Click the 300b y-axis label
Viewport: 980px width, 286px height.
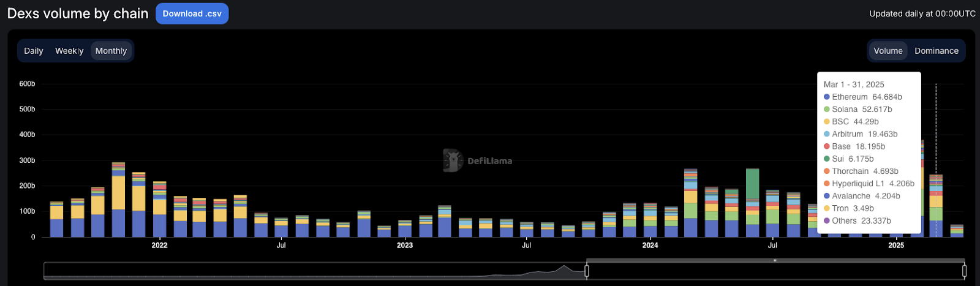[x=28, y=160]
